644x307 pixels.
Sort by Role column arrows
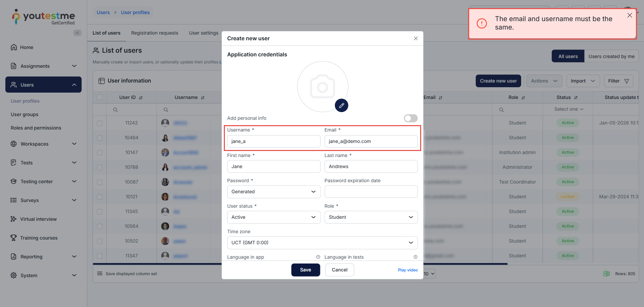coord(523,98)
